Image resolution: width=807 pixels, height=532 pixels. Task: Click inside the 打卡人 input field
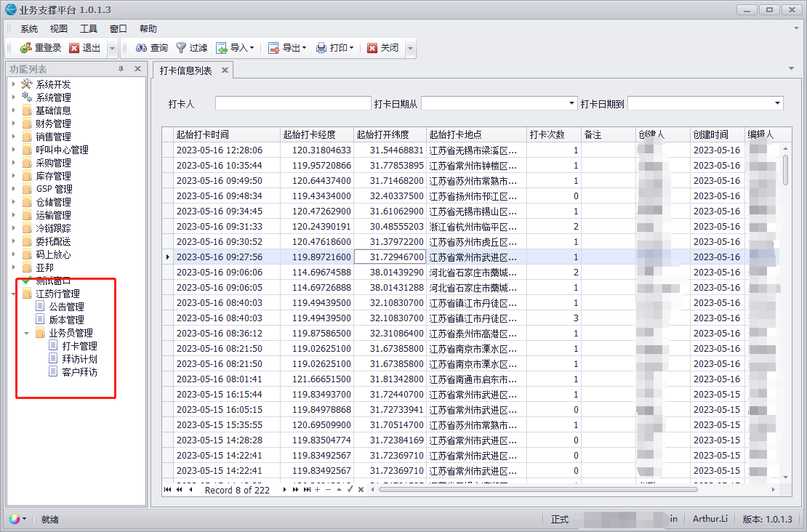pyautogui.click(x=293, y=102)
